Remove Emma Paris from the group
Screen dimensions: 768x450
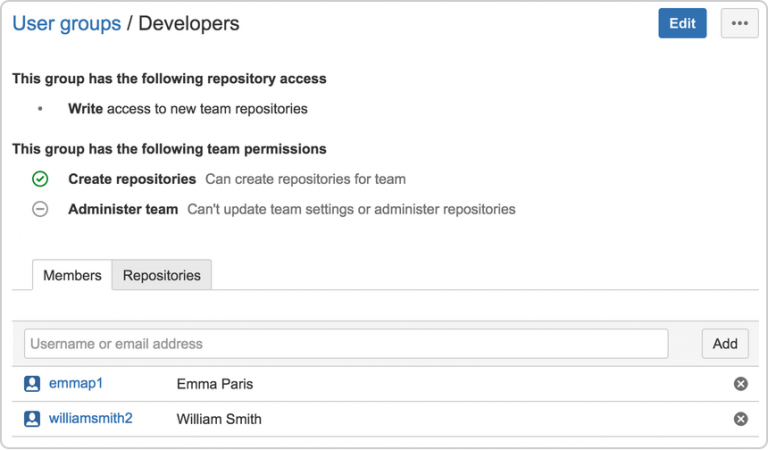tap(741, 384)
